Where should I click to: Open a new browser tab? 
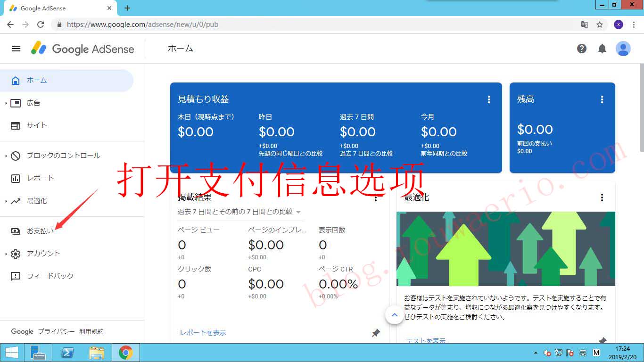point(127,8)
